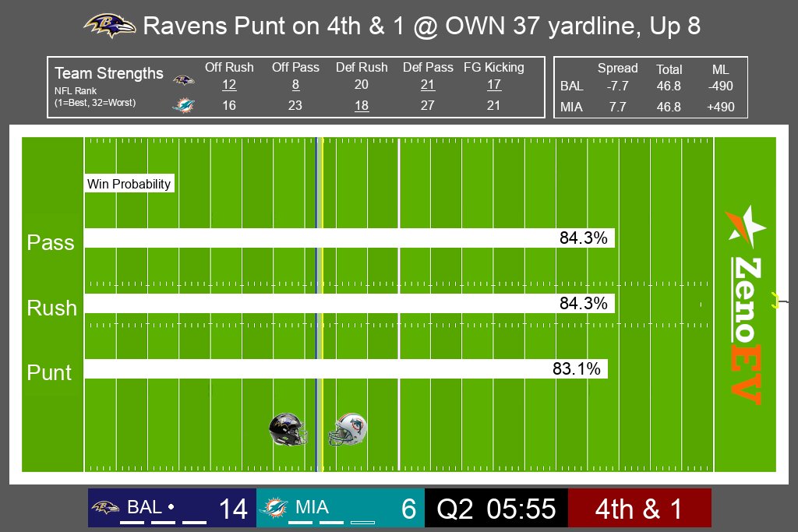Click Dolphins Def Rush rank 18
This screenshot has height=532, width=798.
point(362,106)
